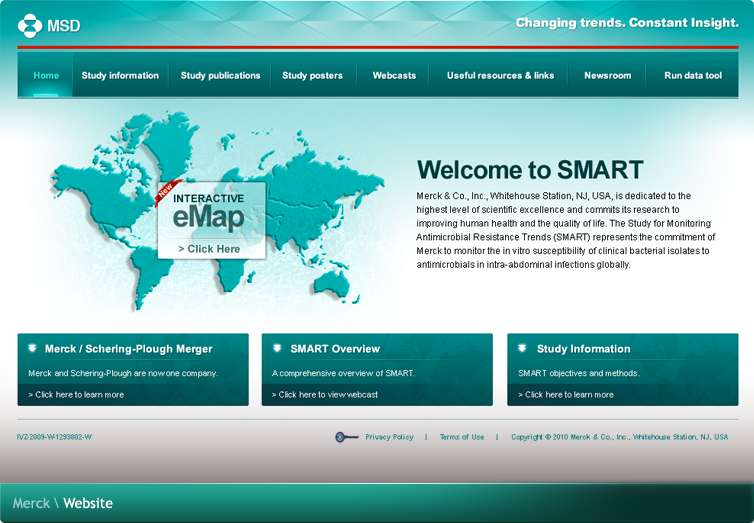Viewport: 754px width, 523px height.
Task: Go to Study publications
Action: click(220, 75)
